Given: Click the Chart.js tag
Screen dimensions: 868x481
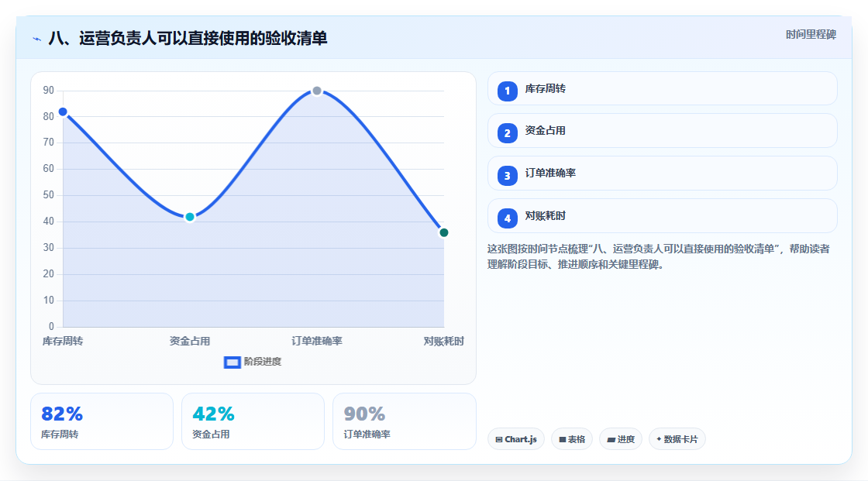Looking at the screenshot, I should tap(516, 439).
